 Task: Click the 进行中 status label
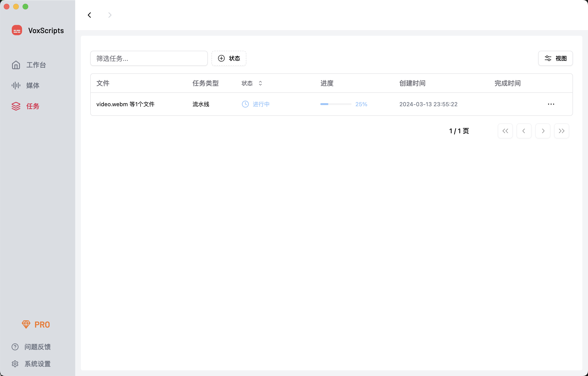[261, 104]
